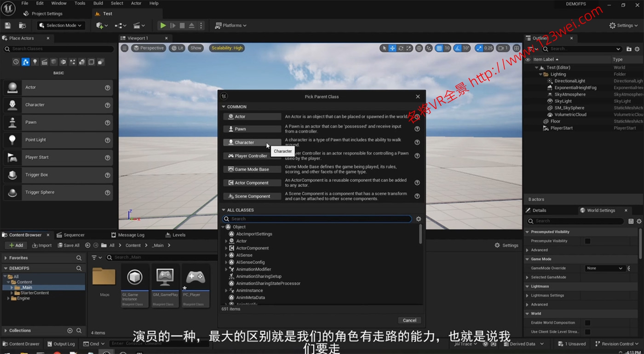The width and height of the screenshot is (644, 354).
Task: Click the green Add button in Content Browser
Action: [x=15, y=245]
